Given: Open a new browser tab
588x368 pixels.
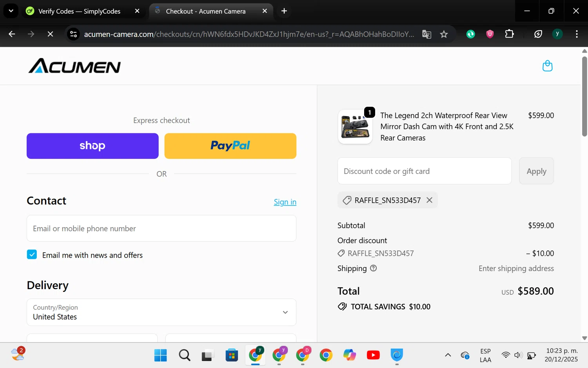Looking at the screenshot, I should coord(284,11).
